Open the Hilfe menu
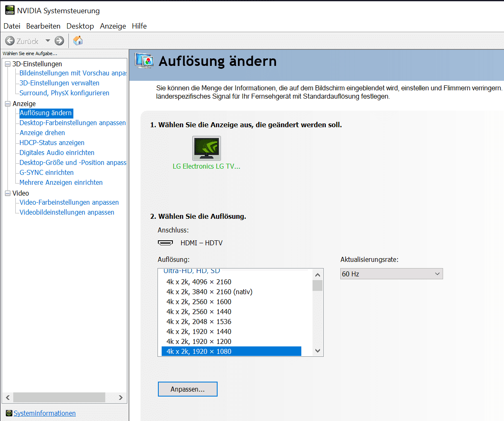This screenshot has width=504, height=421. coord(139,26)
